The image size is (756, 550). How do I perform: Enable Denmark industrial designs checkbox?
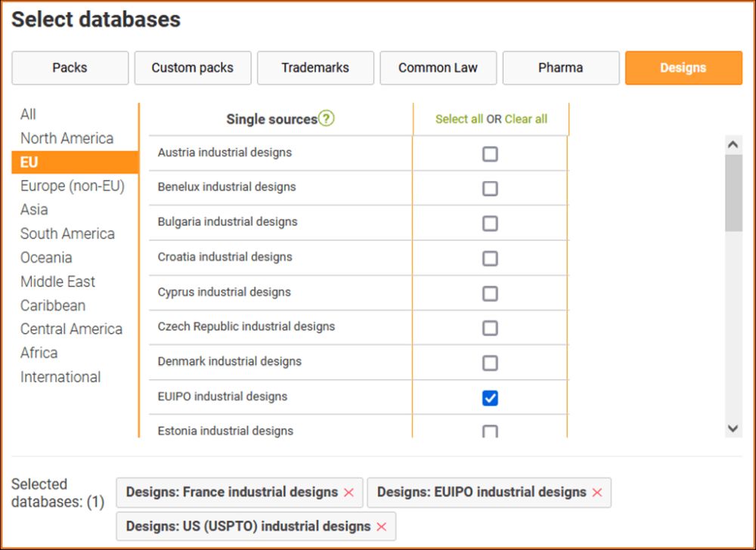tap(490, 363)
